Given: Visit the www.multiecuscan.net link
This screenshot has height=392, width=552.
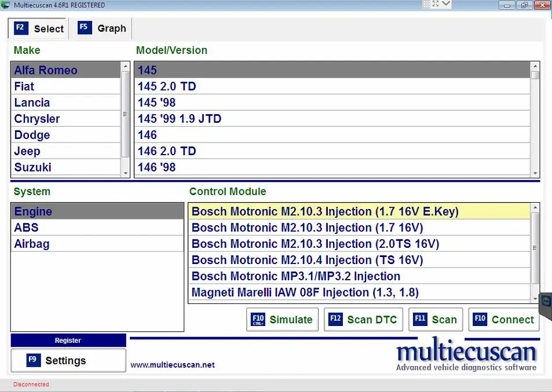Looking at the screenshot, I should tap(173, 365).
